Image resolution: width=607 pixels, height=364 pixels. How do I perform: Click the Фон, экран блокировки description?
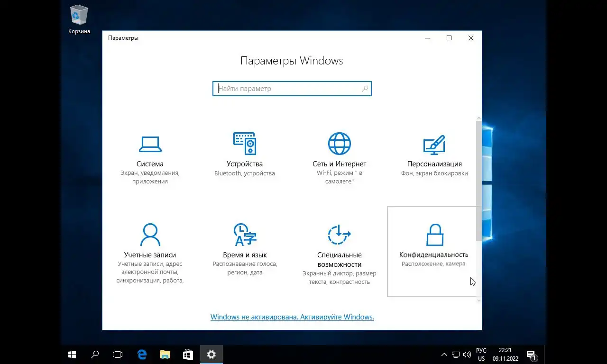(x=434, y=173)
